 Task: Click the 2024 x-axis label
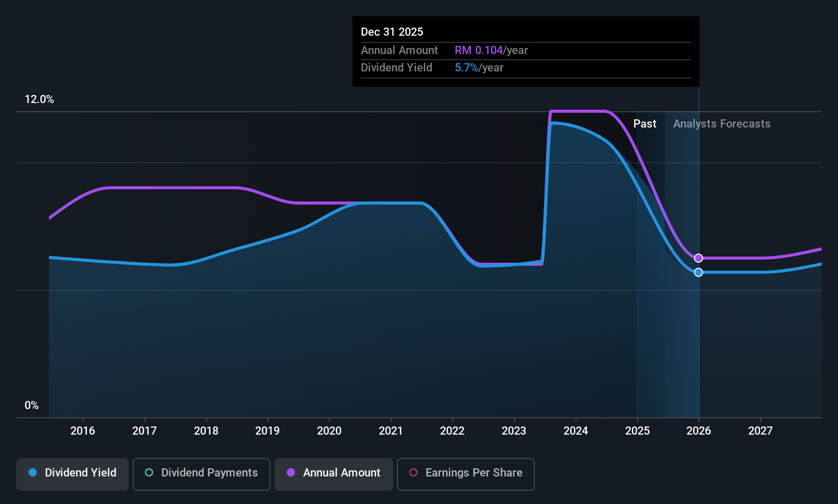pos(576,431)
